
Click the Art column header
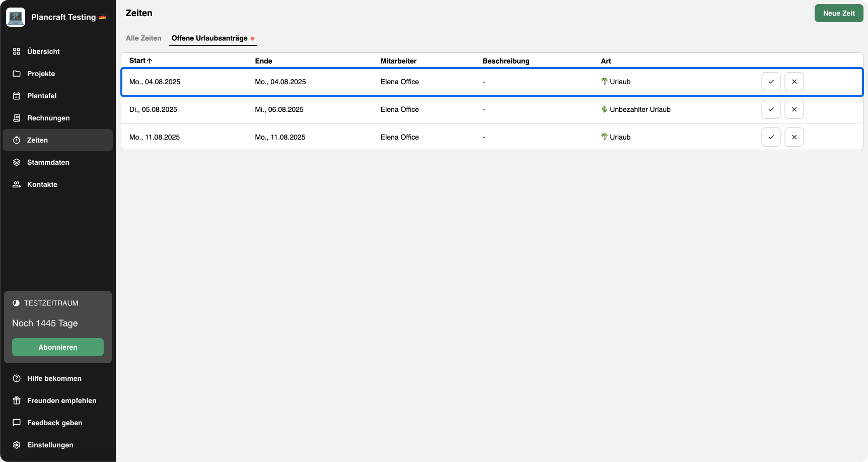tap(606, 61)
